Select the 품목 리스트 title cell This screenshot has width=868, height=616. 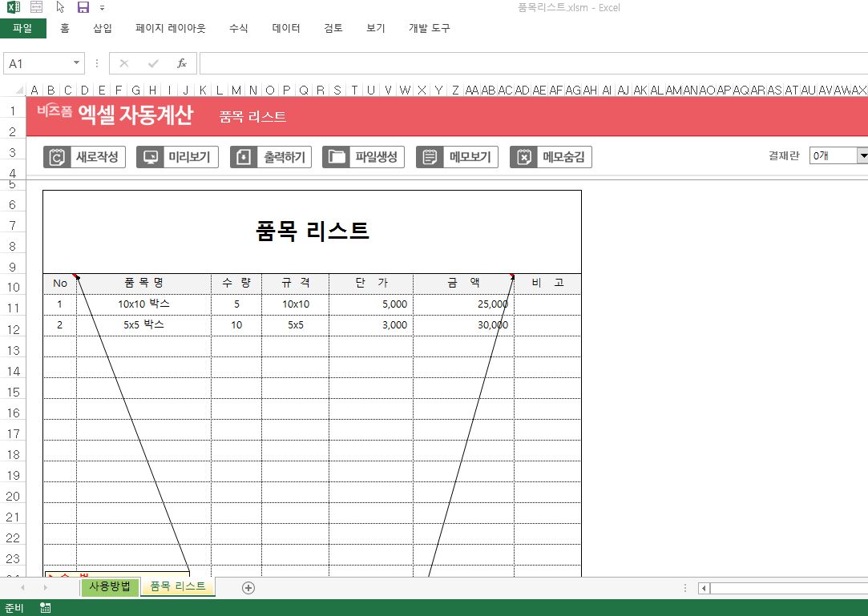pyautogui.click(x=313, y=232)
